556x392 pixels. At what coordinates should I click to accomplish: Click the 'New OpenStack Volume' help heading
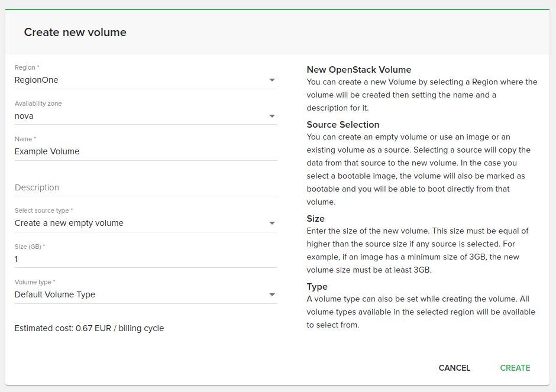(359, 69)
